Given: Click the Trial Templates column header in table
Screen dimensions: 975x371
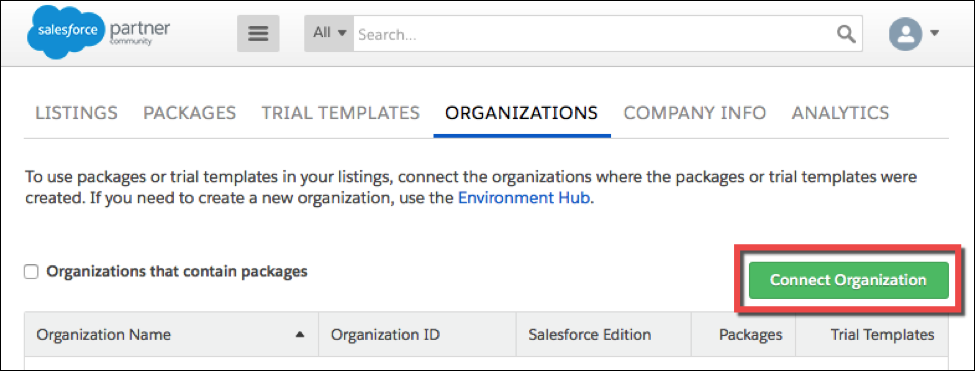Looking at the screenshot, I should click(872, 334).
